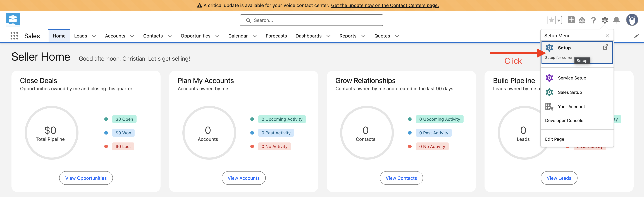Click the Setup gear icon in menu
The image size is (644, 197).
pyautogui.click(x=549, y=48)
